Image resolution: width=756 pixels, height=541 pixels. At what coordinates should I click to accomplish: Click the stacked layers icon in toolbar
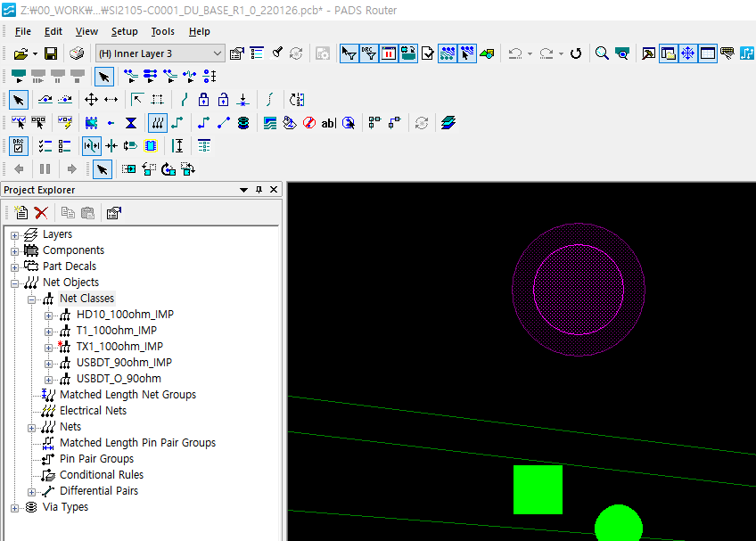pos(448,123)
